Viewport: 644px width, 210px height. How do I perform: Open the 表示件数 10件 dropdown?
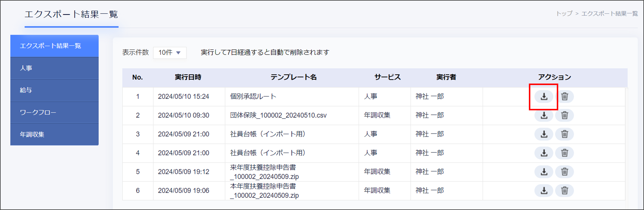point(169,53)
